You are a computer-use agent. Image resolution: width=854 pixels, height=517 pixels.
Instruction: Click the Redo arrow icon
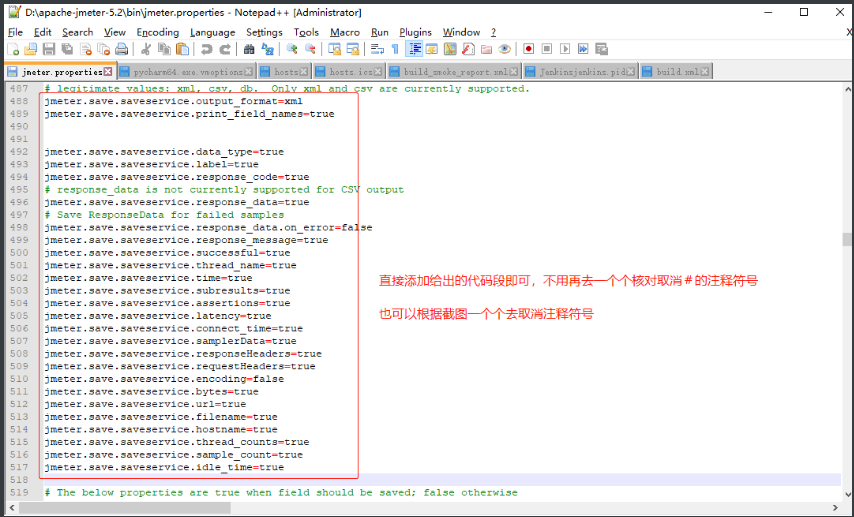click(x=224, y=50)
